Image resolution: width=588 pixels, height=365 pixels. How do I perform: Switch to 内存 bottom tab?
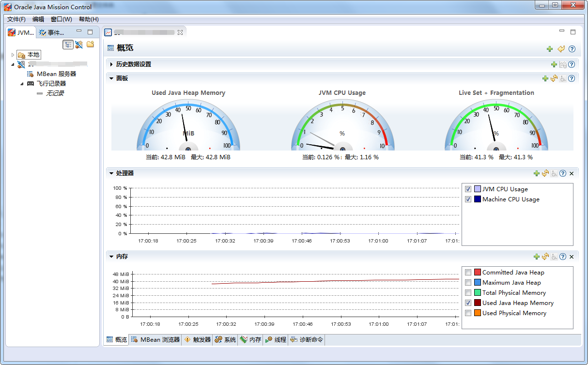pos(250,340)
